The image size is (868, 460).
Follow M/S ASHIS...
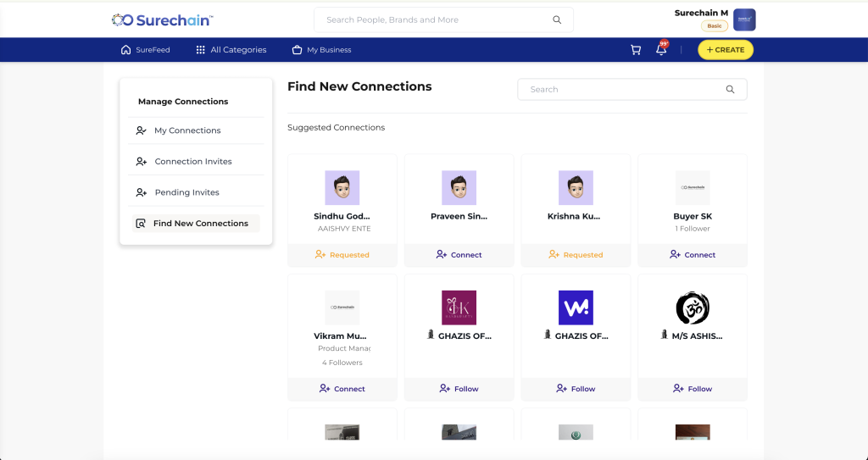693,389
